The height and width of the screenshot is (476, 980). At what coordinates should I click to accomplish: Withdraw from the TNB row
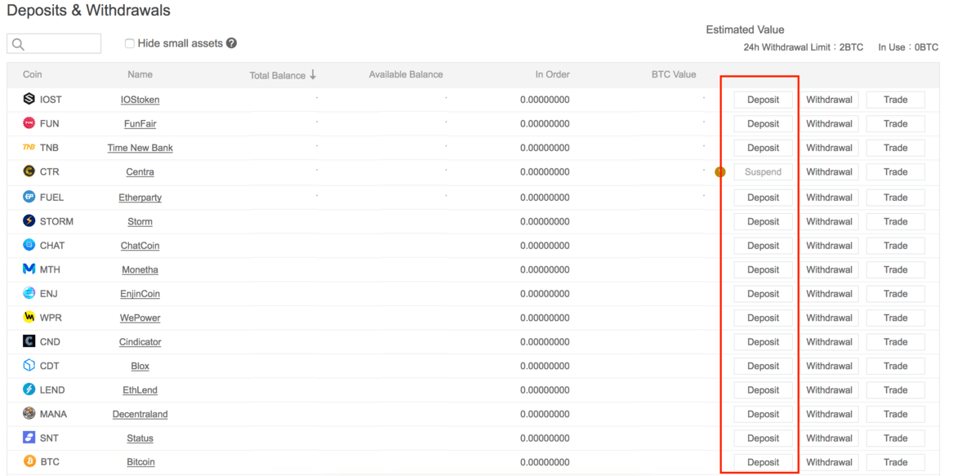tap(830, 148)
